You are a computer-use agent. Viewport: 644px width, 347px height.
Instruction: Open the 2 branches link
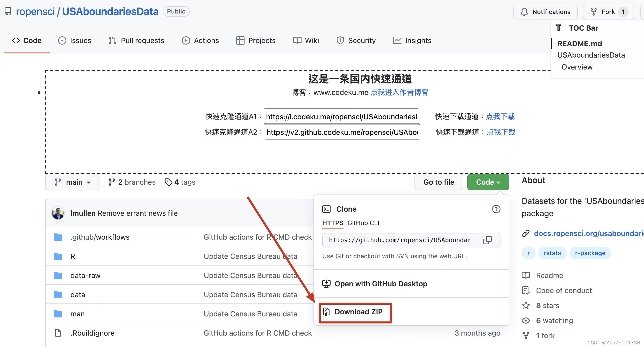[x=132, y=182]
